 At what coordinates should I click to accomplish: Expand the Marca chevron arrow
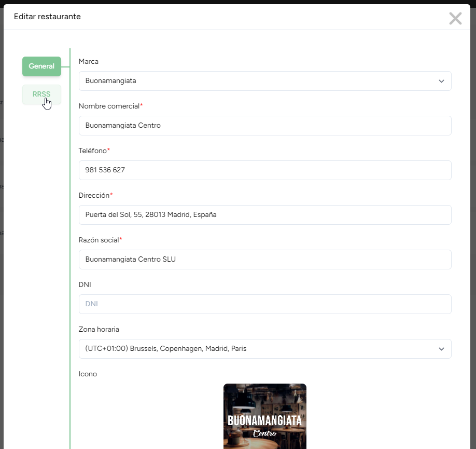(x=441, y=81)
